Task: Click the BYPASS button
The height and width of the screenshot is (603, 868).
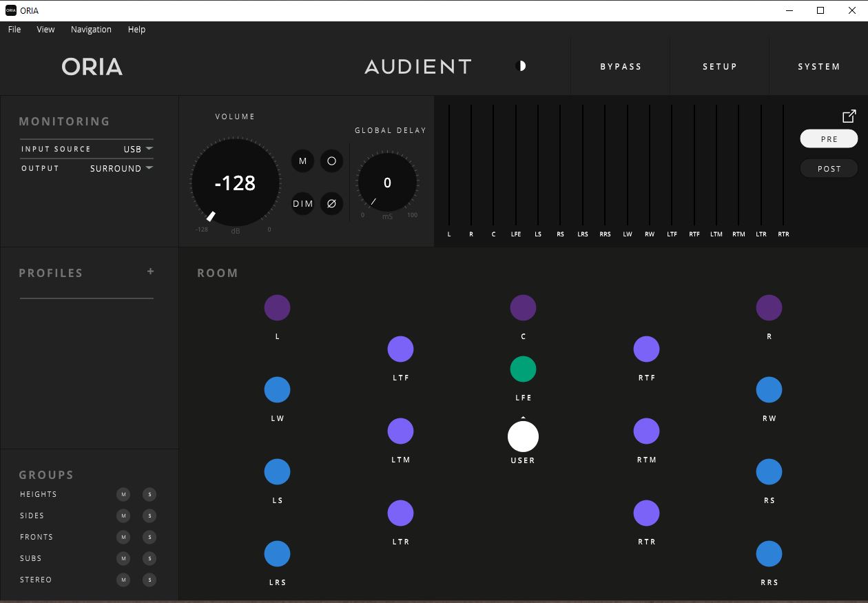Action: 621,65
